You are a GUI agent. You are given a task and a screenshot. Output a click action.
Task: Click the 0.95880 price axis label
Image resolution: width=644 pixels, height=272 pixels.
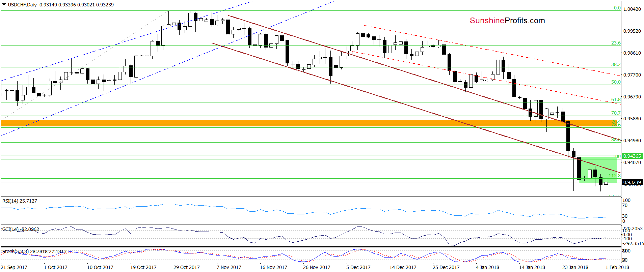click(x=632, y=119)
